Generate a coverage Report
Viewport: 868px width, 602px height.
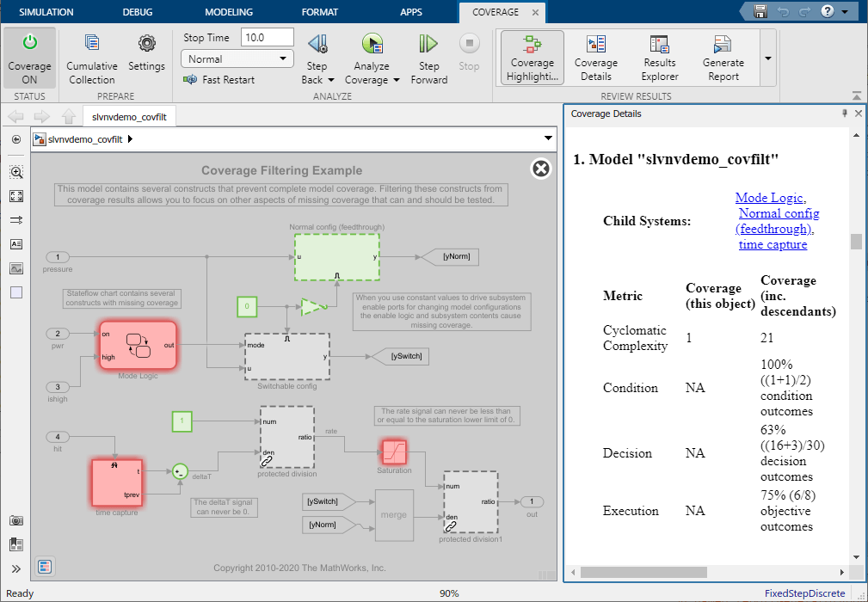point(723,58)
